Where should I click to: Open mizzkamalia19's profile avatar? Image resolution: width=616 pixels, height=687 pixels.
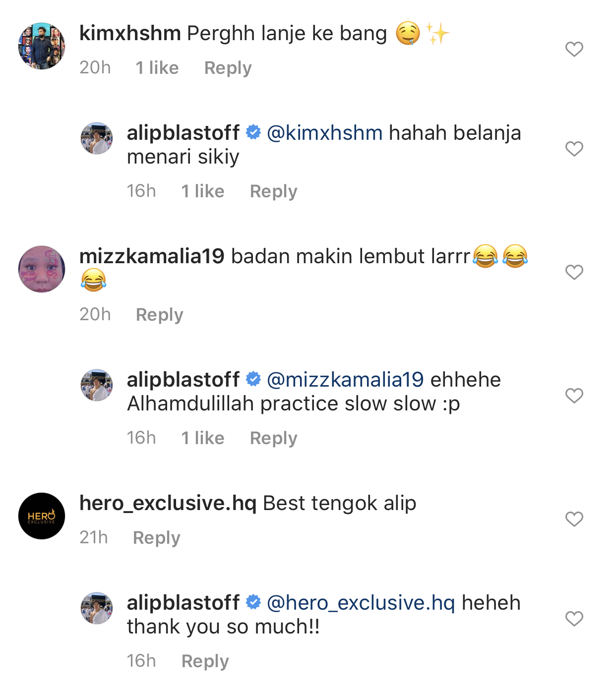(42, 269)
